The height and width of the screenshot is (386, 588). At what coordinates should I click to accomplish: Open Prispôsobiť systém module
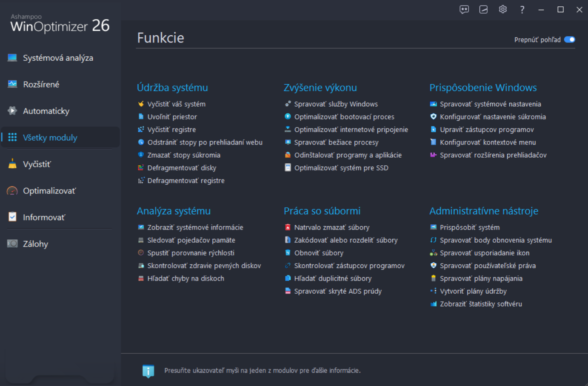[x=470, y=227]
